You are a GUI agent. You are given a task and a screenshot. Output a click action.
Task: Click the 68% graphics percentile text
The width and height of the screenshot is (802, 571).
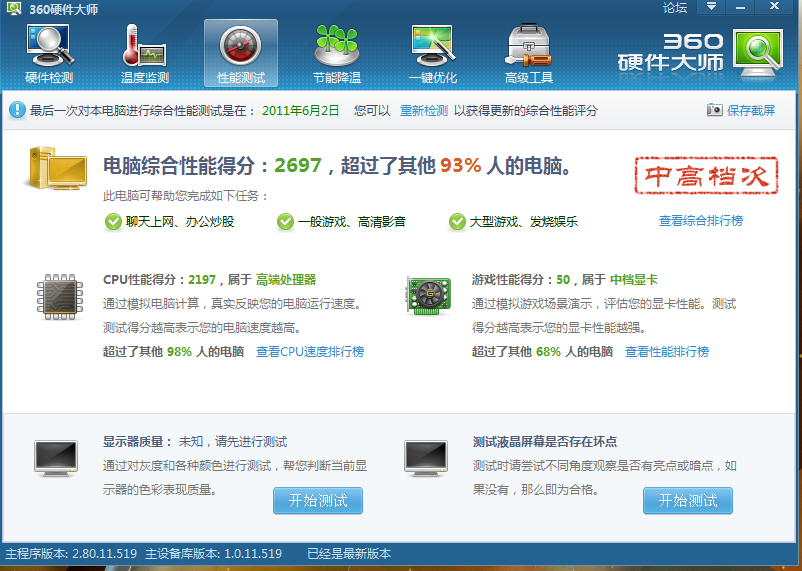coord(548,352)
